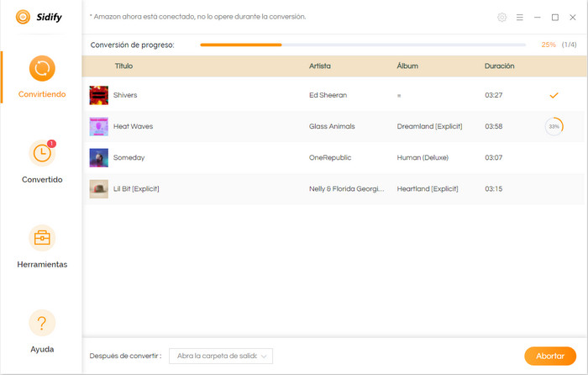
Task: Click duration 03:15
Action: click(x=494, y=189)
